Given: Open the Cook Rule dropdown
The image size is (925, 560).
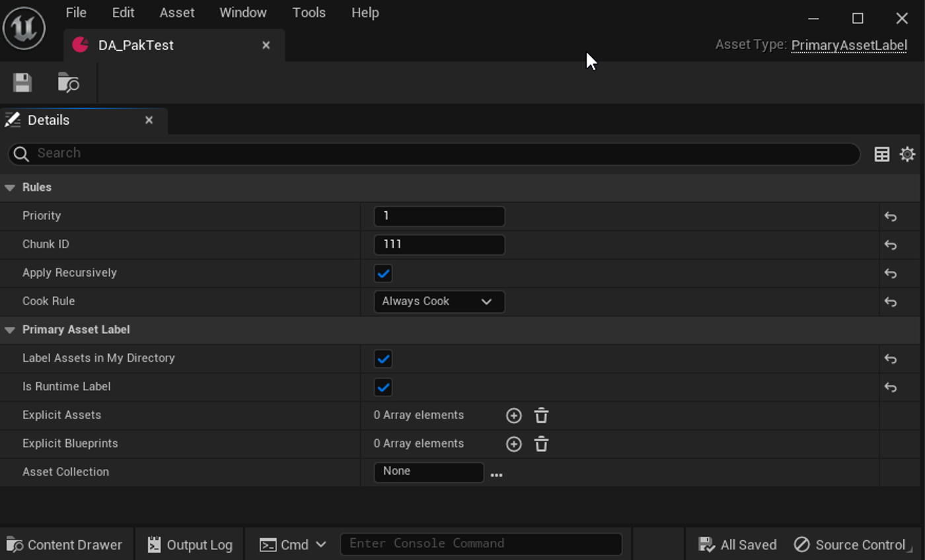Looking at the screenshot, I should 439,302.
